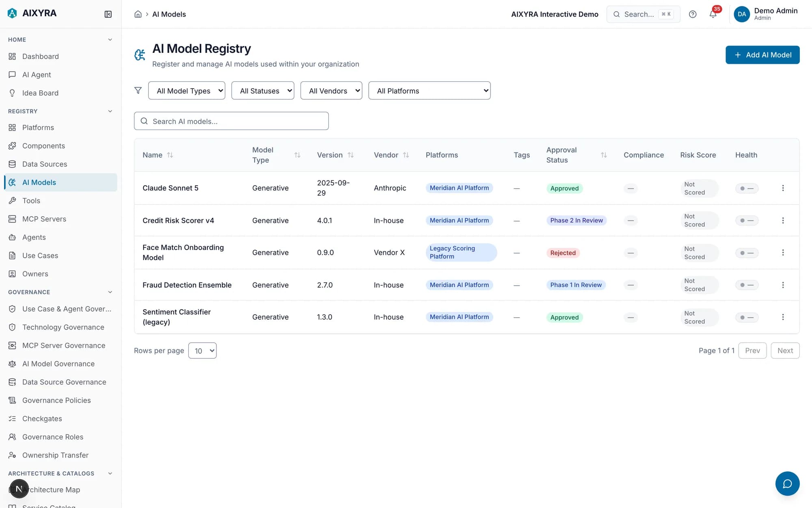Viewport: 812px width, 508px height.
Task: Open AI Agent in sidebar
Action: coord(60,75)
